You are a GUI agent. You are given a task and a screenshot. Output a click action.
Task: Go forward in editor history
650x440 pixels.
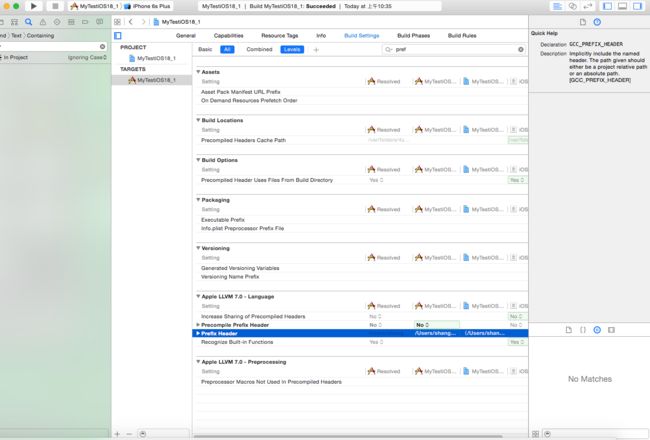pyautogui.click(x=143, y=22)
